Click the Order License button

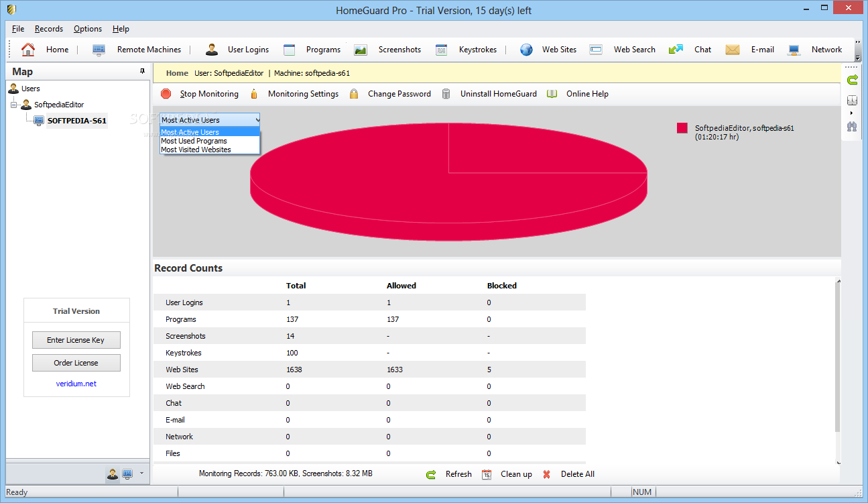pos(76,363)
